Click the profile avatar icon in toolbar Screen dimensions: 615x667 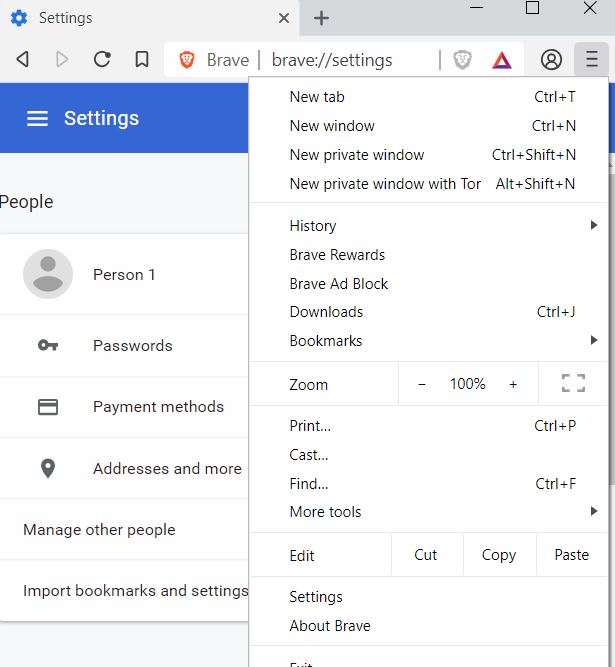coord(551,60)
